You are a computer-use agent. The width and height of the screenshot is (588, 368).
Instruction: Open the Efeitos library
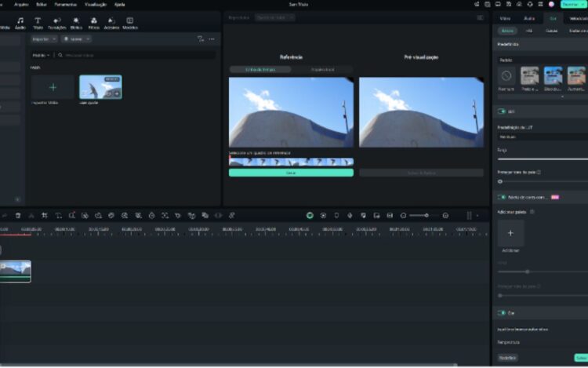point(76,23)
